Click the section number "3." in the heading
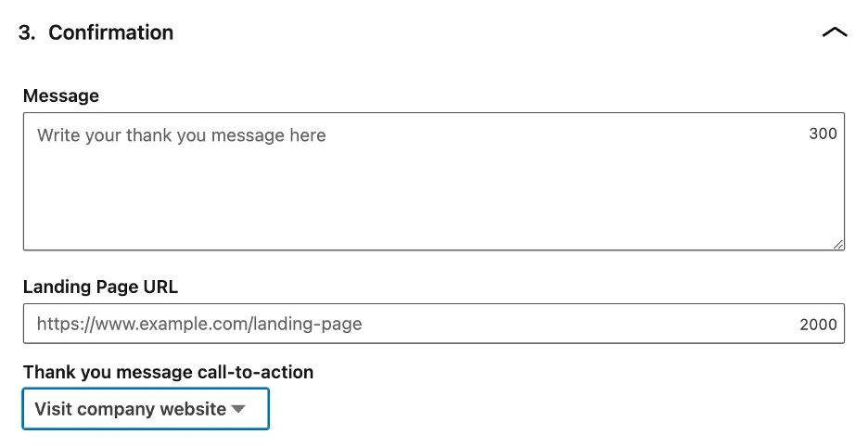Image resolution: width=868 pixels, height=447 pixels. pos(27,32)
